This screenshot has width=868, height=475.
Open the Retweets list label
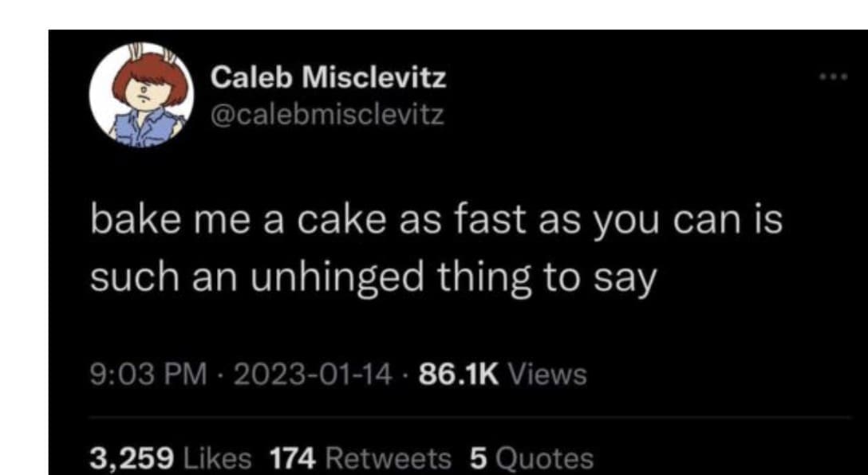388,457
